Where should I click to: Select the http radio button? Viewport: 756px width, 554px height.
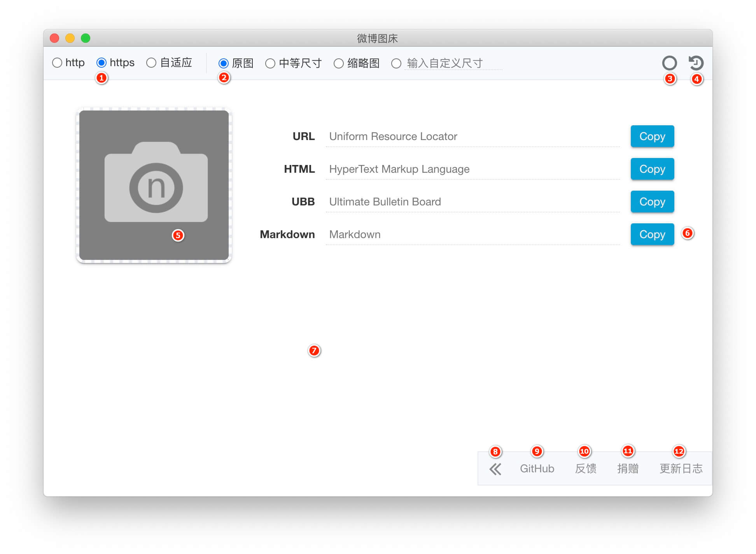click(57, 63)
